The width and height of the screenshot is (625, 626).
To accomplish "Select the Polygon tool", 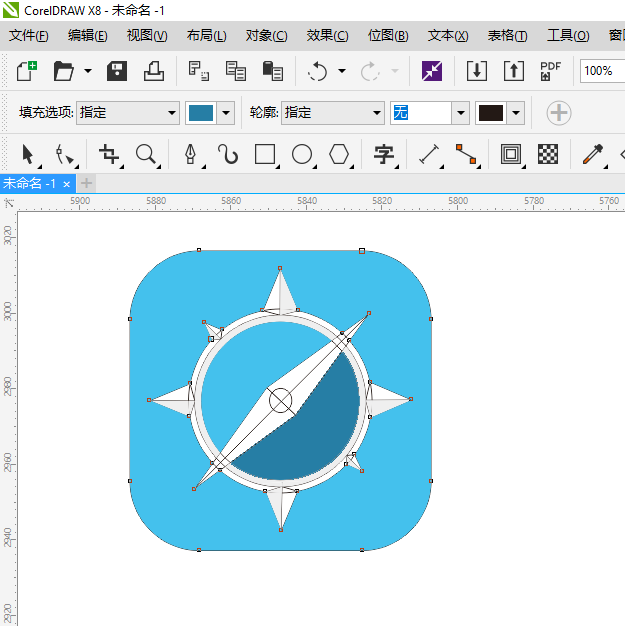I will pos(339,155).
